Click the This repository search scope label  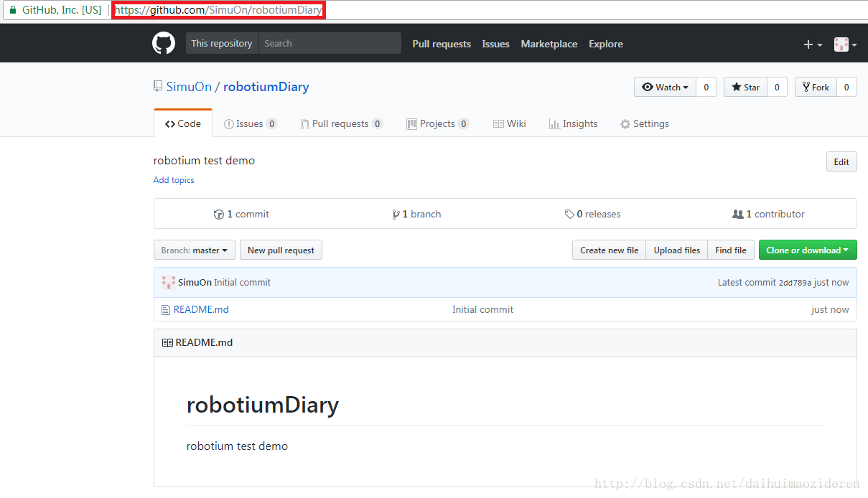[x=222, y=43]
